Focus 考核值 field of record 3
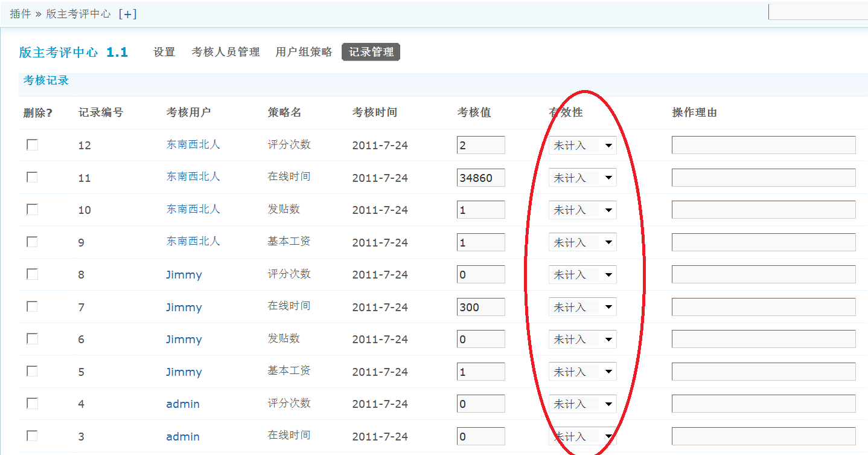Image resolution: width=868 pixels, height=455 pixels. click(x=481, y=436)
